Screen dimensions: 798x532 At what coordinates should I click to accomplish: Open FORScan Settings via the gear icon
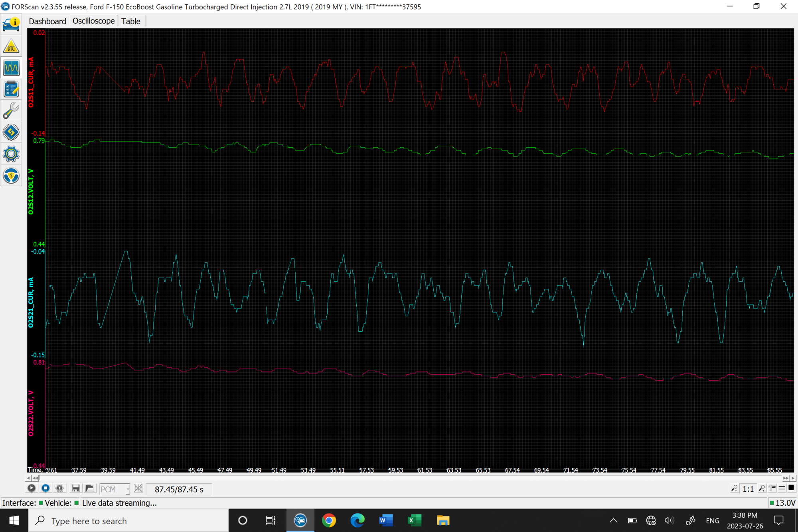pos(11,154)
